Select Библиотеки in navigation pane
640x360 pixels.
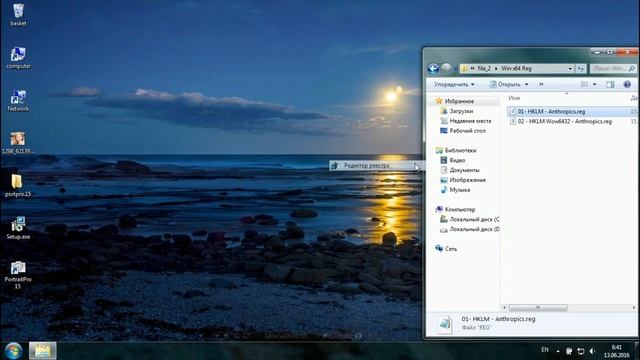point(460,150)
